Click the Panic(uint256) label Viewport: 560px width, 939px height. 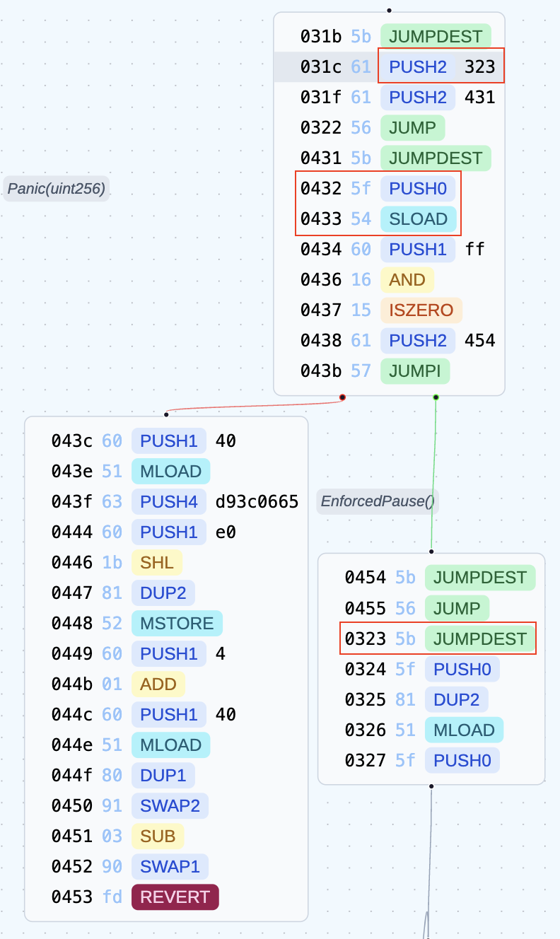(57, 188)
